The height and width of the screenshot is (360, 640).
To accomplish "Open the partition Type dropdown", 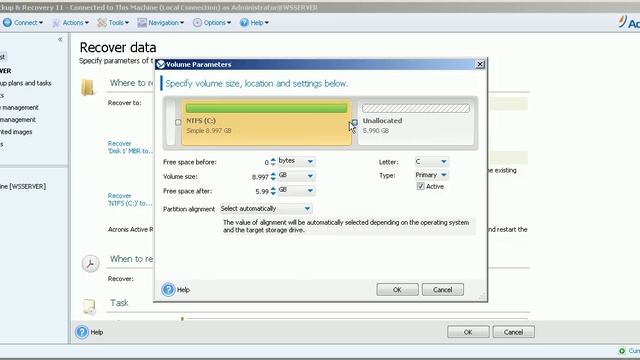I will [431, 175].
